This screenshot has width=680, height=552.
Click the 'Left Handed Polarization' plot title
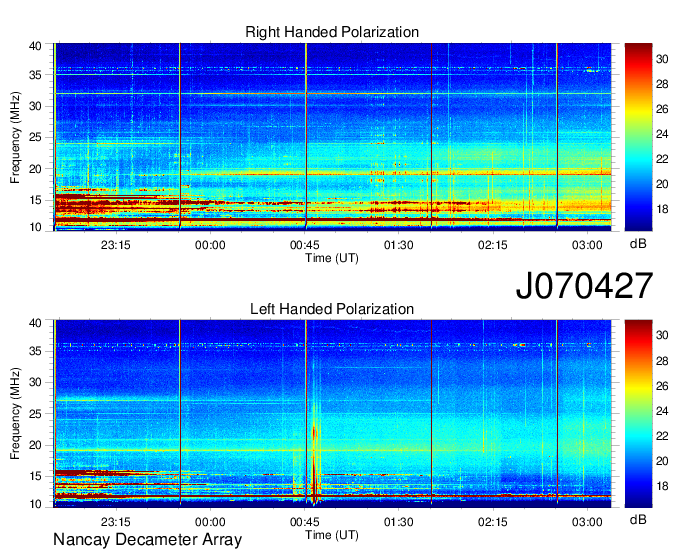click(x=332, y=309)
